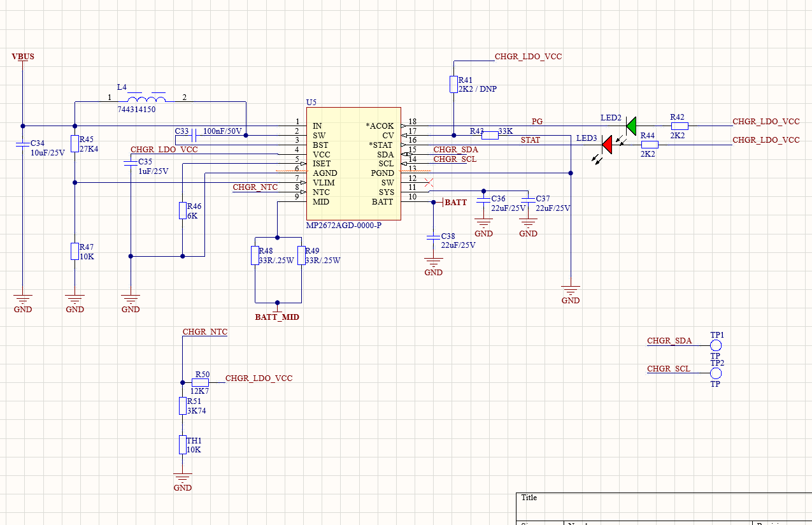Select the VBUS power port label

click(23, 57)
